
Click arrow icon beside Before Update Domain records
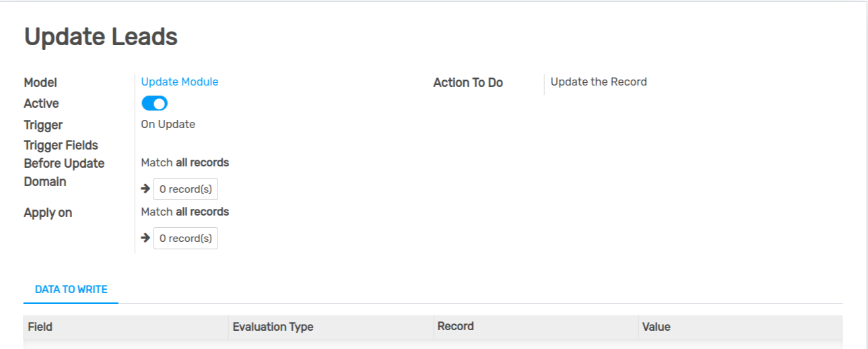pos(145,189)
